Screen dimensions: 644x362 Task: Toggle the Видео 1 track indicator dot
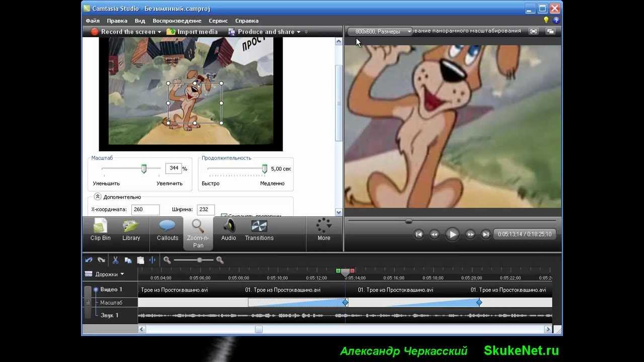pos(96,290)
